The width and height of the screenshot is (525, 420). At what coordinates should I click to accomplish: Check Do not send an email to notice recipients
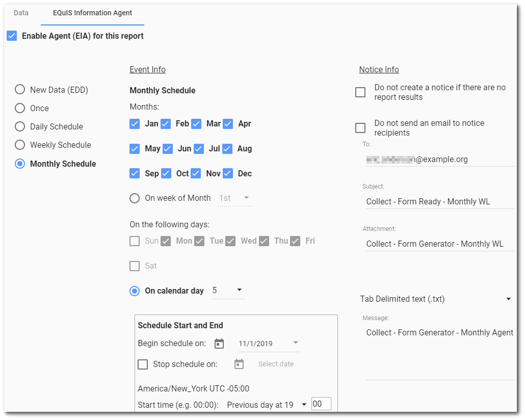pos(361,128)
